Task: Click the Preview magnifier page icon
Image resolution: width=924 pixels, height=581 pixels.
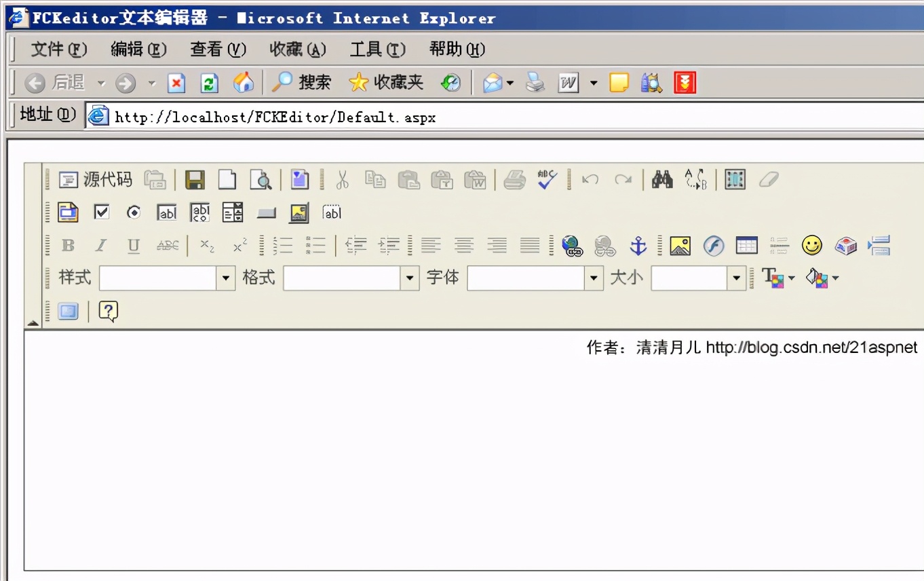Action: pyautogui.click(x=261, y=180)
